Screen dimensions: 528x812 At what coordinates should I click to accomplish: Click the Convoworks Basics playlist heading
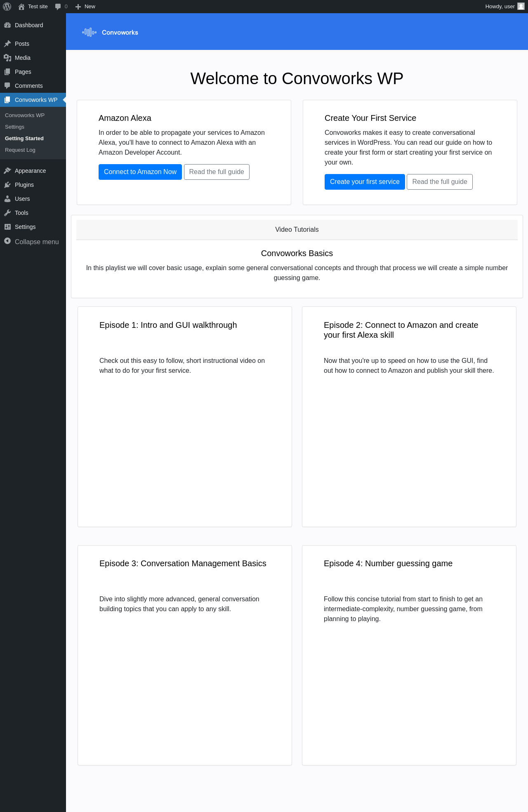click(297, 253)
